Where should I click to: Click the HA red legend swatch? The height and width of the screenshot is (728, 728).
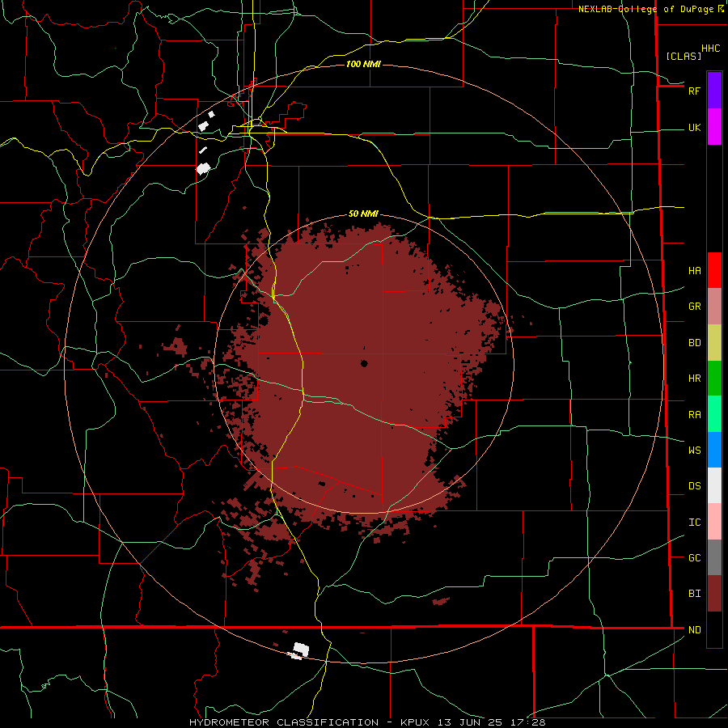714,270
